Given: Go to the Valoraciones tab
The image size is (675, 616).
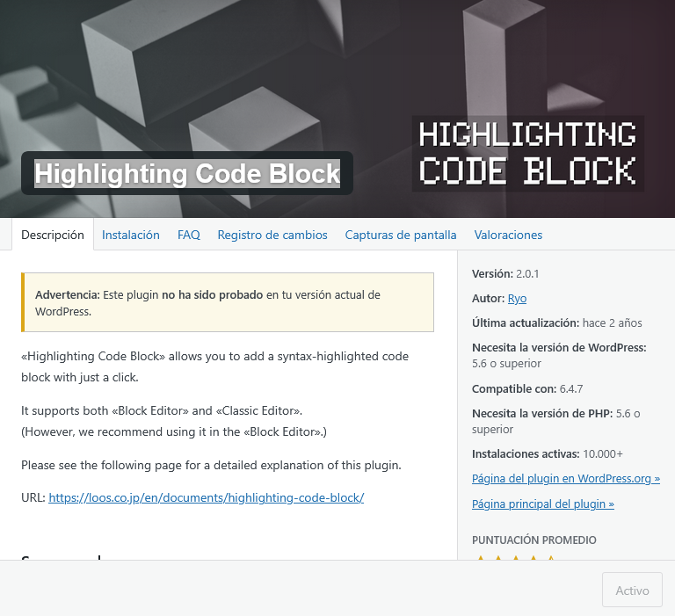Looking at the screenshot, I should tap(508, 235).
